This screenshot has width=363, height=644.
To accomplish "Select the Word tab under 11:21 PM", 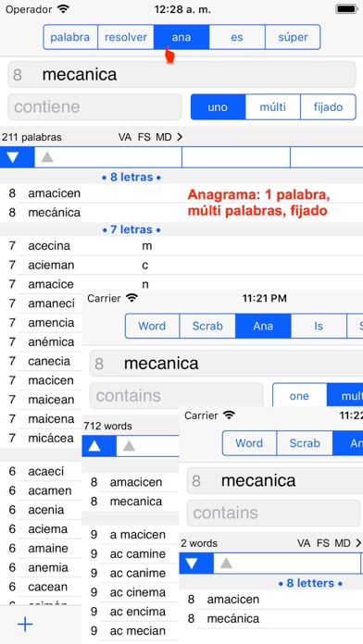I will click(x=152, y=326).
